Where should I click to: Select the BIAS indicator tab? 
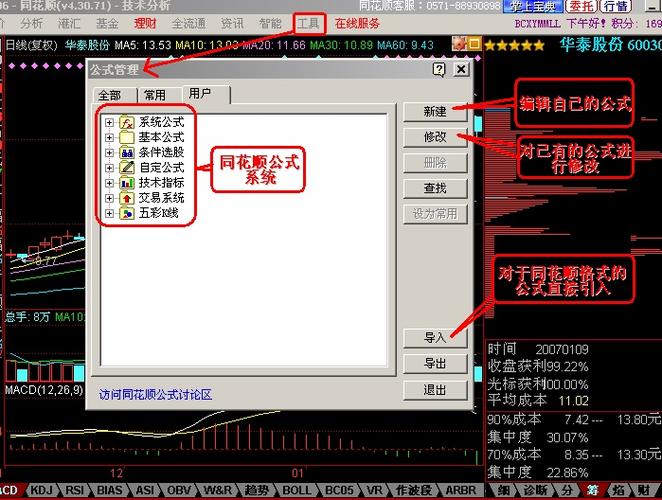coord(109,490)
